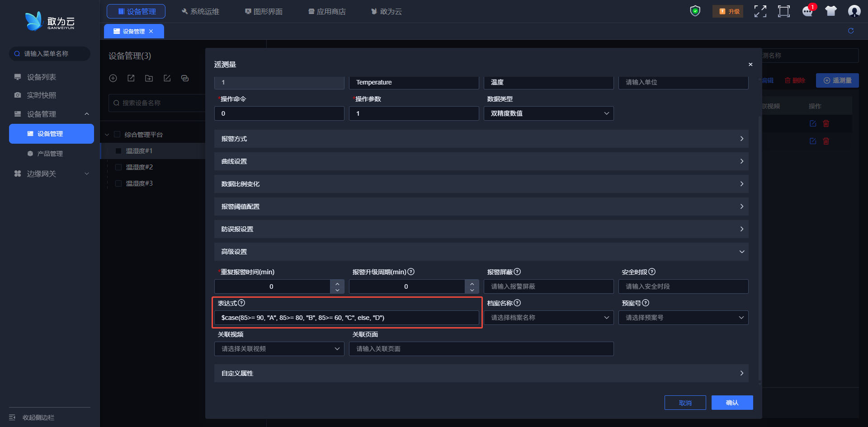Viewport: 868px width, 427px height.
Task: Click the 遥测量 add button
Action: point(837,80)
